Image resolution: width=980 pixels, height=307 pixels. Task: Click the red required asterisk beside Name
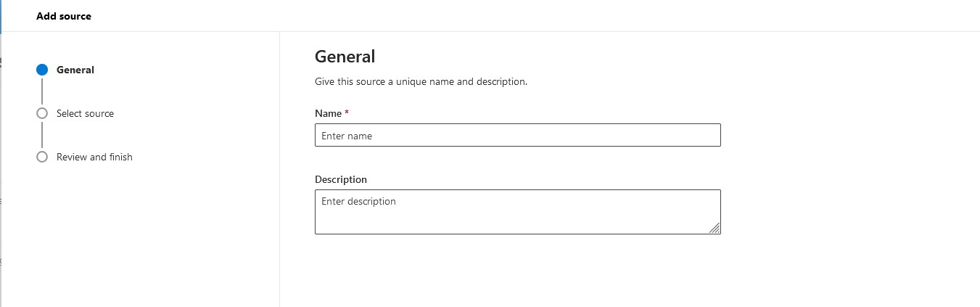click(347, 113)
